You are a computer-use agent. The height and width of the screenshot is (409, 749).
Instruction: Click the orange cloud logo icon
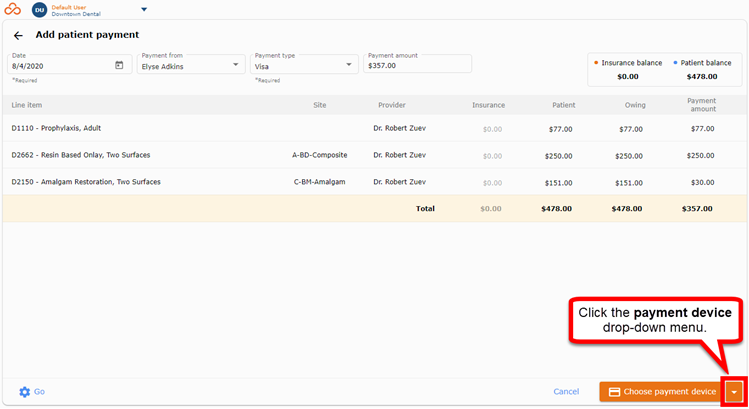point(12,9)
